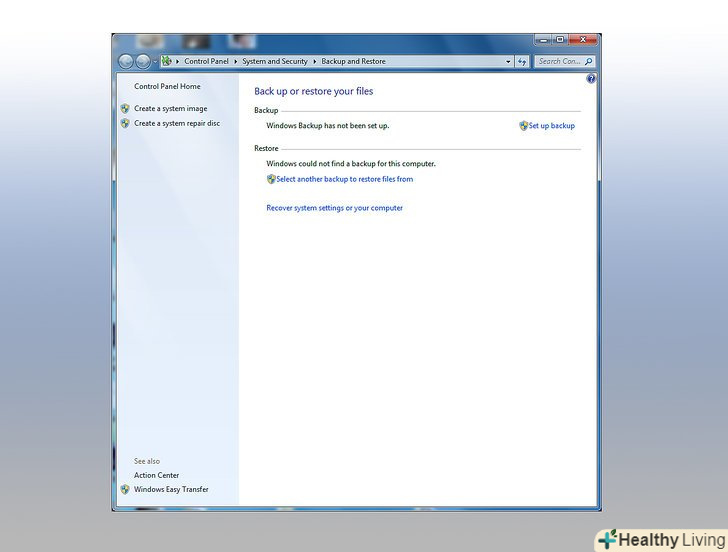The image size is (728, 552).
Task: Click Set up backup link
Action: tap(552, 126)
